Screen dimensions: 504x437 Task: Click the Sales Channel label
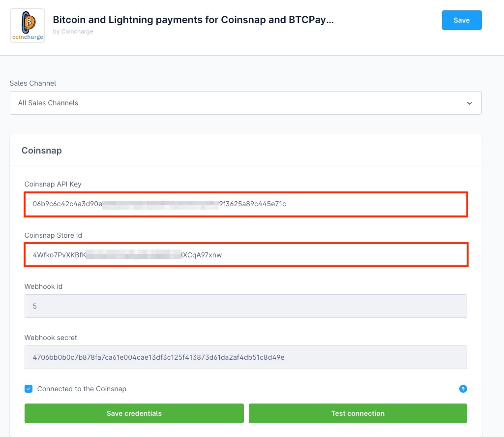pyautogui.click(x=33, y=83)
